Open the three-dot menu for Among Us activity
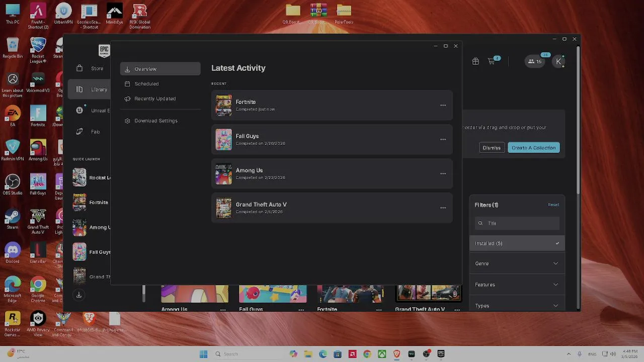The image size is (644, 362). point(443,173)
